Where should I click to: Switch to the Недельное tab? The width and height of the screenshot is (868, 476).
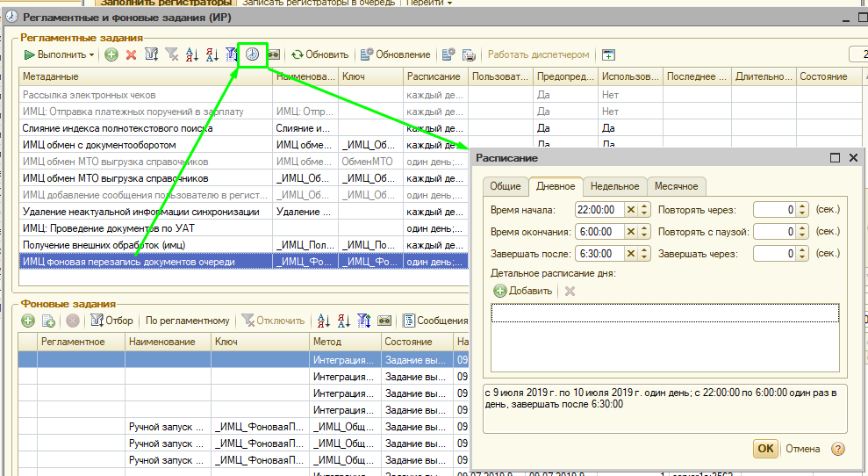(614, 186)
